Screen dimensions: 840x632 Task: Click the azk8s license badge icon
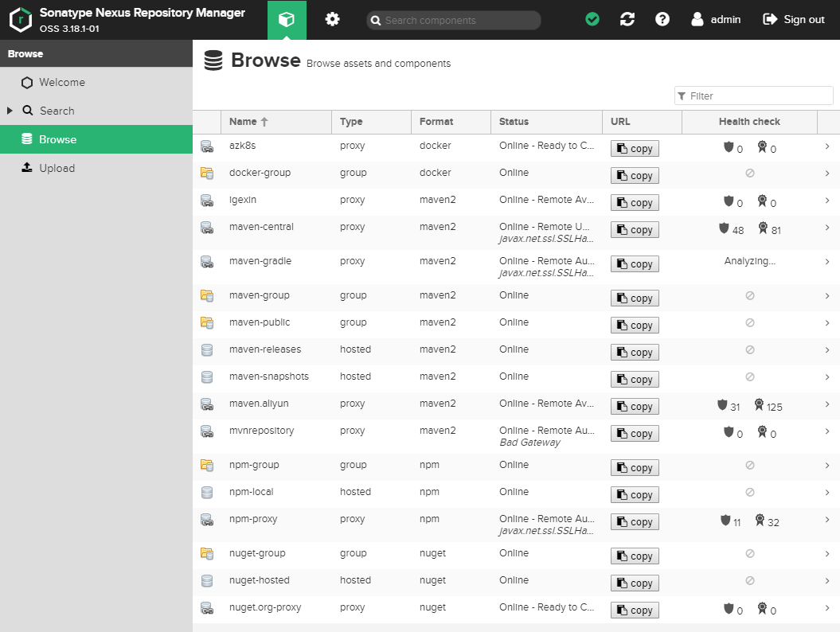coord(762,146)
